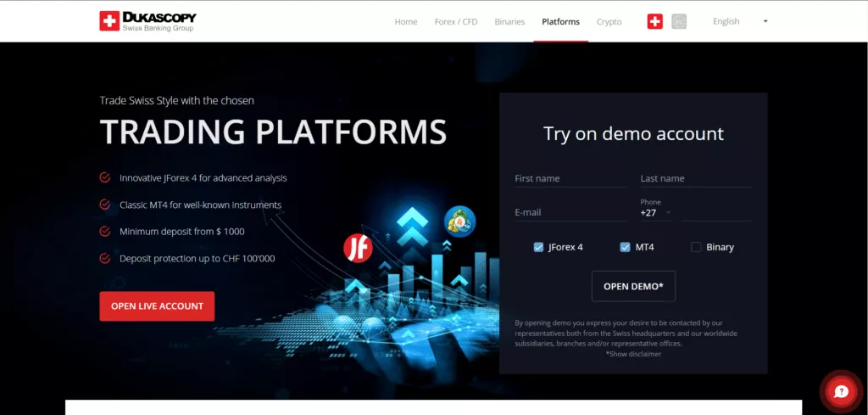868x415 pixels.
Task: Click text Innovative JForex 4 for advanced analysis
Action: 203,178
